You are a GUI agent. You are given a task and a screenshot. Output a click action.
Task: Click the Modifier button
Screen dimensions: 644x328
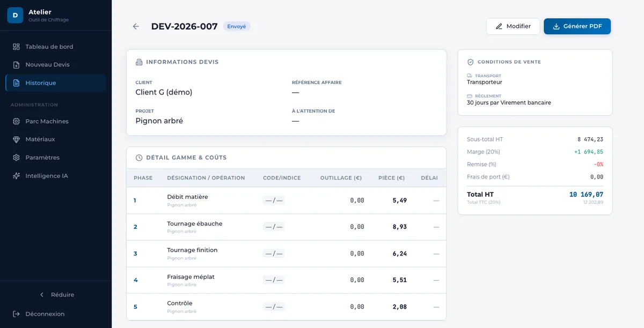coord(513,26)
